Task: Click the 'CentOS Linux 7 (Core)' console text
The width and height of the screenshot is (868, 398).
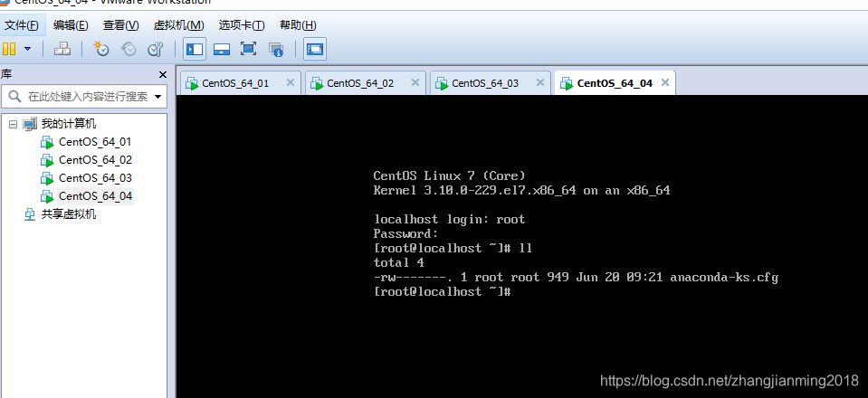Action: click(449, 176)
